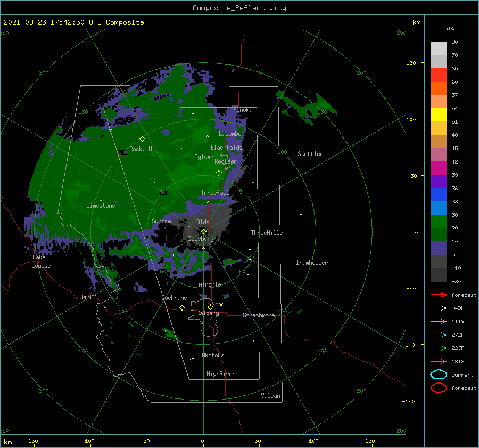Click the Sundre label
The image size is (479, 448).
[x=161, y=221]
